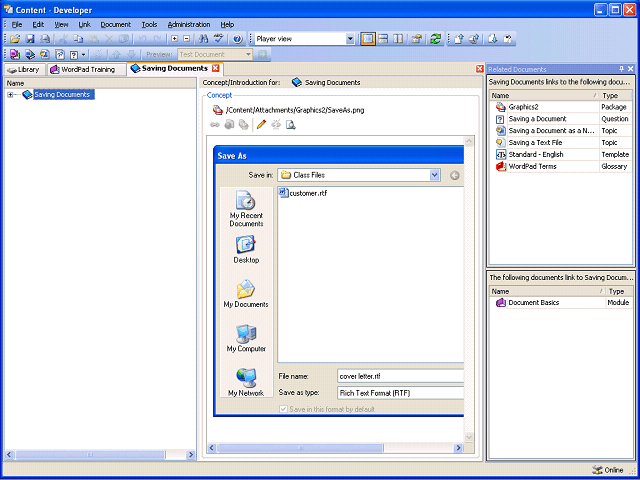Click the pencil edit icon in Concept pane
The width and height of the screenshot is (640, 480).
pos(261,124)
